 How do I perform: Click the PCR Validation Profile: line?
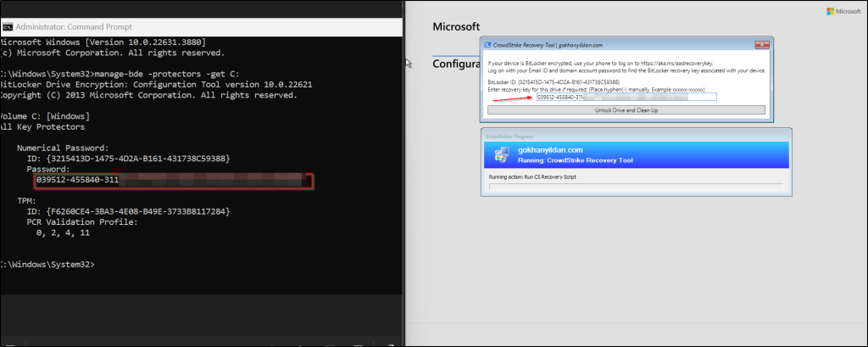click(x=81, y=223)
